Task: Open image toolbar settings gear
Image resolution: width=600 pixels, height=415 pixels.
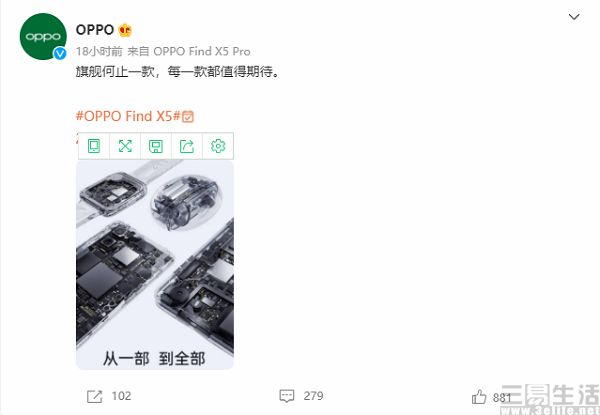Action: coord(218,146)
